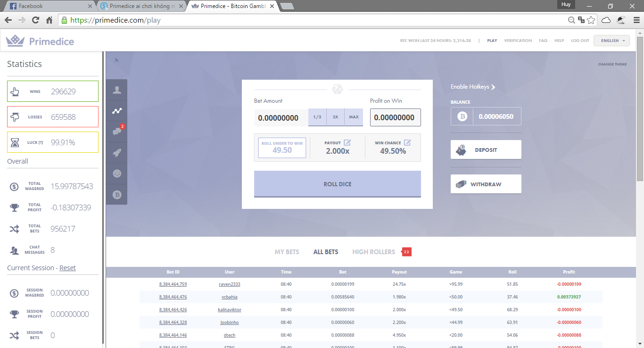Click the Withdraw button
The image size is (644, 348).
tap(486, 184)
